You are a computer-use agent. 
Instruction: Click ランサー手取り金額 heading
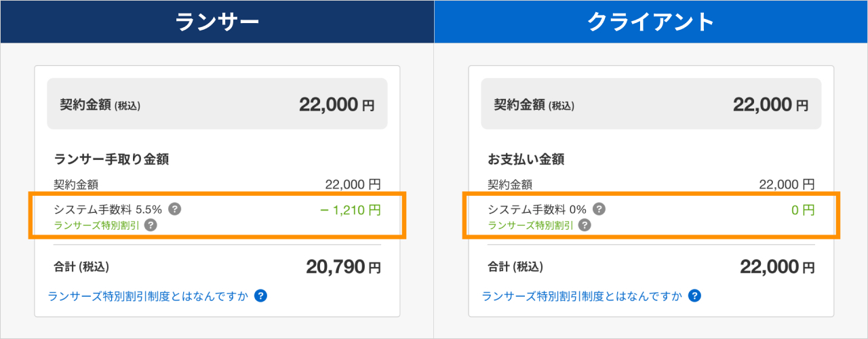(111, 160)
